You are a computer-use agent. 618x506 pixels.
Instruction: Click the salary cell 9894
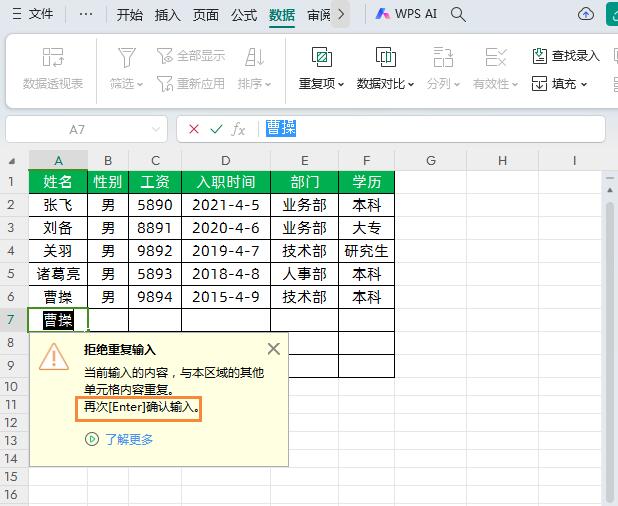(155, 297)
